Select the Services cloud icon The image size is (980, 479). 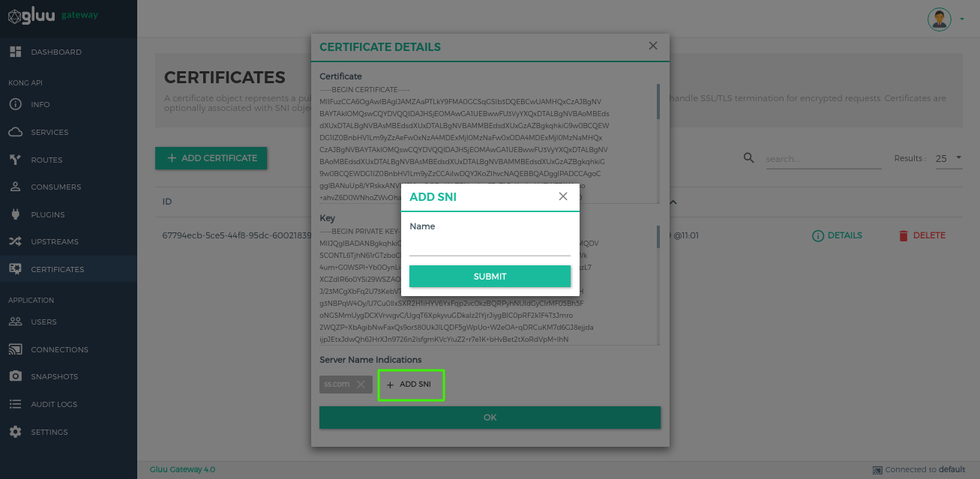15,132
